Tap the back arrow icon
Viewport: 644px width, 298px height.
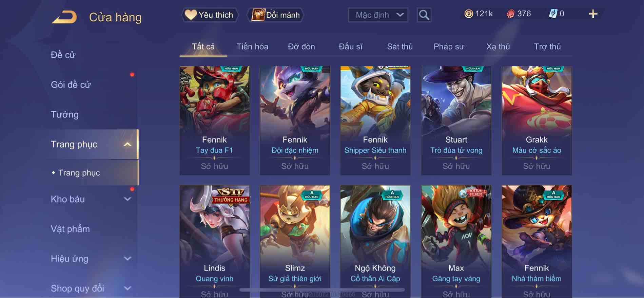64,17
